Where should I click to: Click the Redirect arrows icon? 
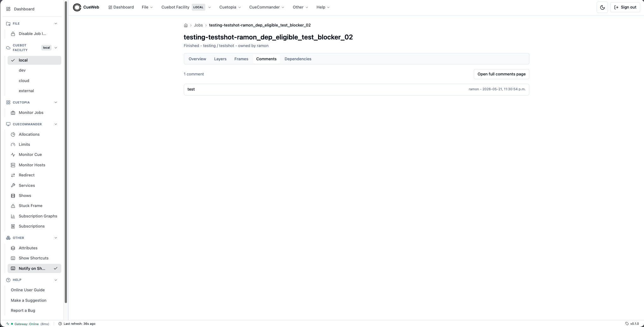[13, 175]
